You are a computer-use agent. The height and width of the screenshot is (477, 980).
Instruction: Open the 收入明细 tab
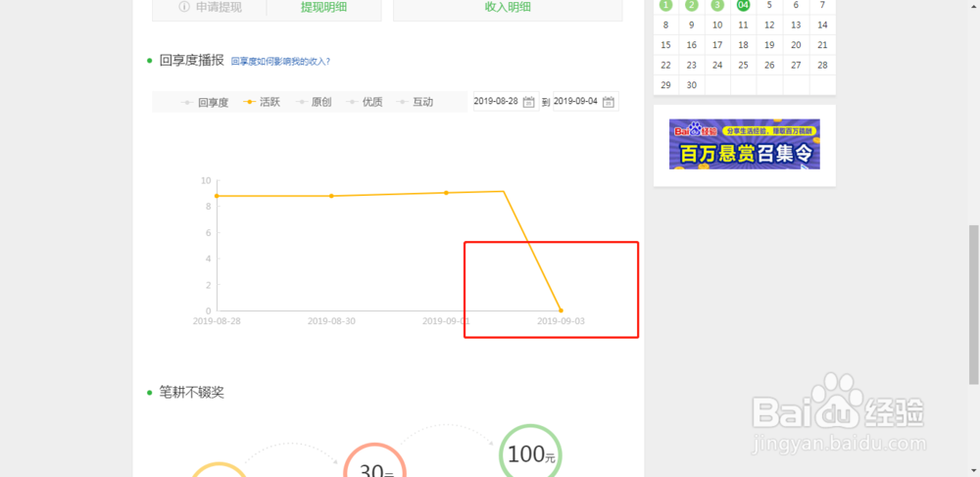point(508,8)
